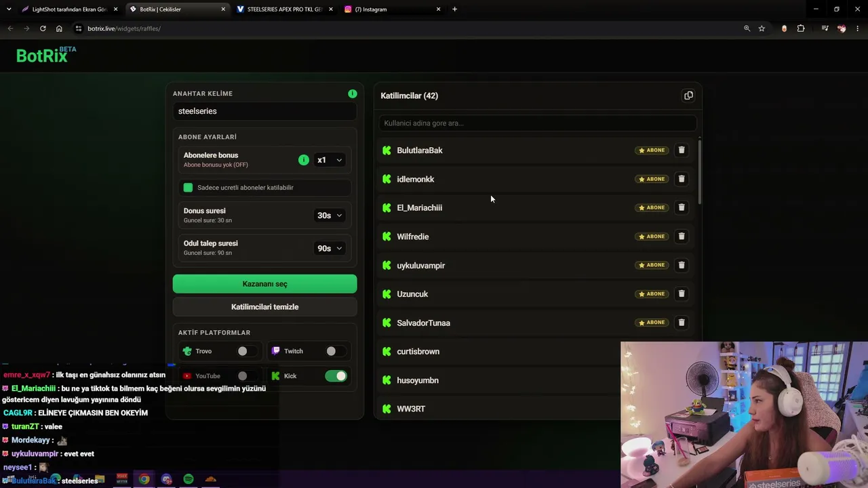Remove Uzuncuk with its trash icon
The height and width of the screenshot is (488, 868).
[682, 294]
